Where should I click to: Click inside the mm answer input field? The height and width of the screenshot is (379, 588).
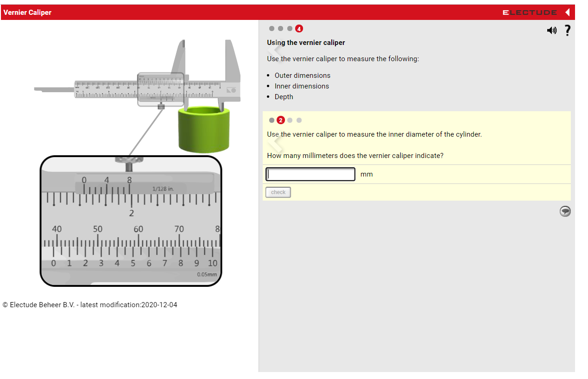point(310,174)
